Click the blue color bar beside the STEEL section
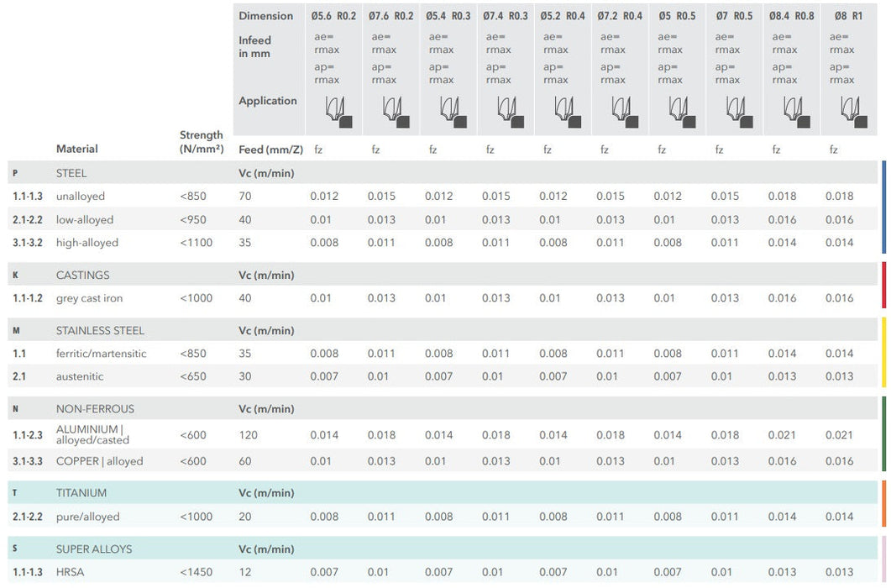This screenshot has width=891, height=588. click(x=883, y=207)
